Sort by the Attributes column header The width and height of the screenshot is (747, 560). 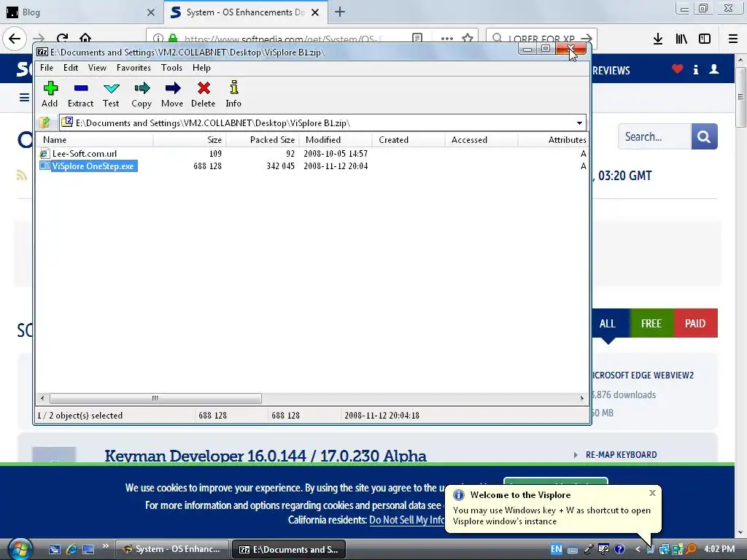[x=553, y=139]
